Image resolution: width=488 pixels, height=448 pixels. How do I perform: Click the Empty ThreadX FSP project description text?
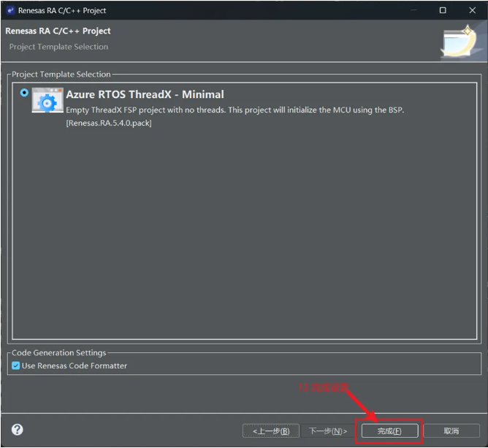tap(235, 110)
